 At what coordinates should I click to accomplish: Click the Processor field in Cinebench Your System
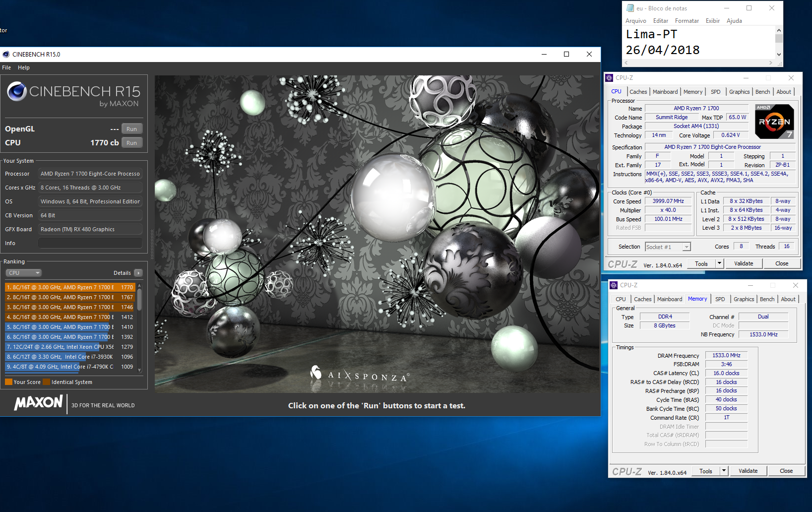(90, 174)
